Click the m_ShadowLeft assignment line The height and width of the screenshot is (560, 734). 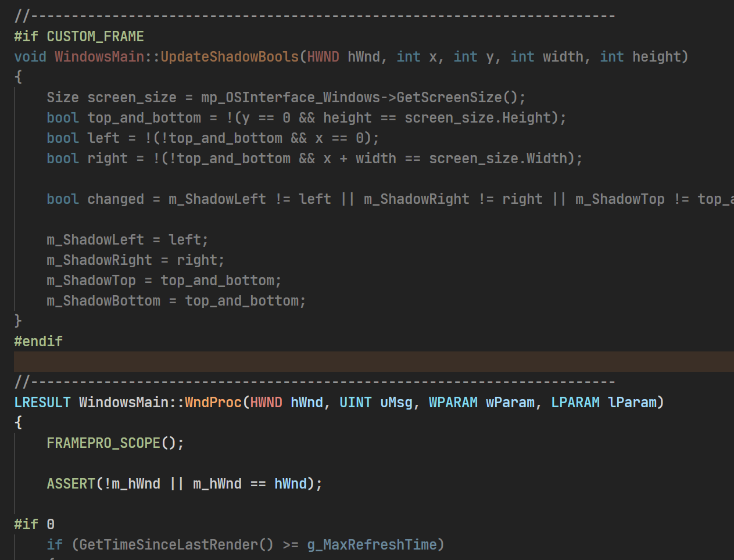tap(116, 239)
